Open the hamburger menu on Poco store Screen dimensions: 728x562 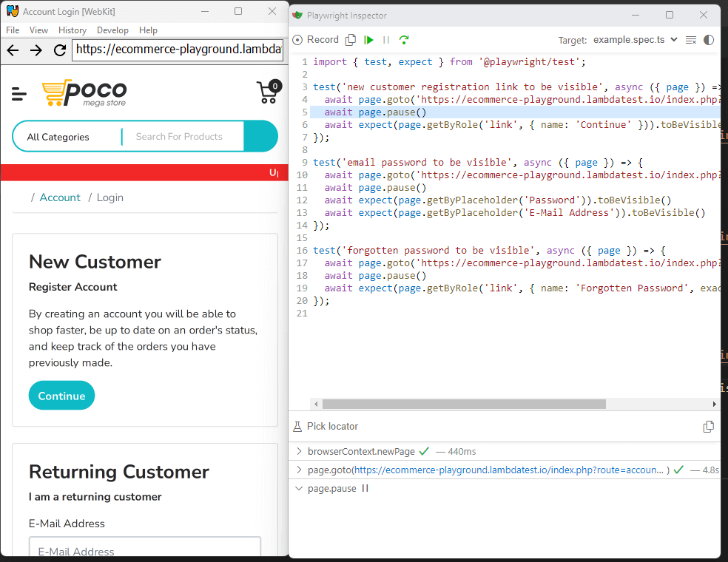tap(19, 94)
